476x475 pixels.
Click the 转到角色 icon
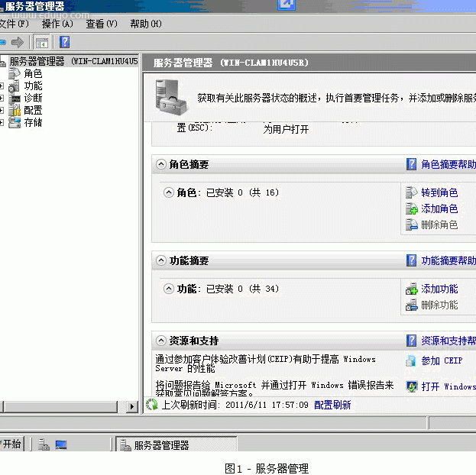click(x=412, y=192)
